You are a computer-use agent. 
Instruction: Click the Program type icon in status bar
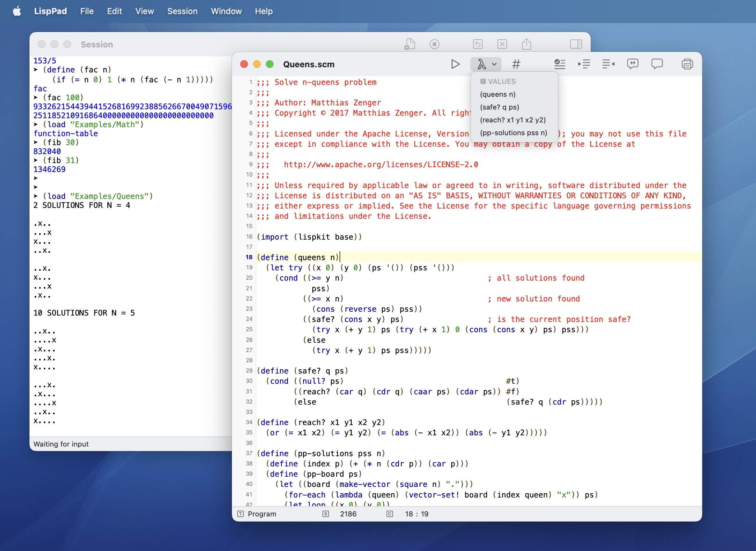coord(240,514)
